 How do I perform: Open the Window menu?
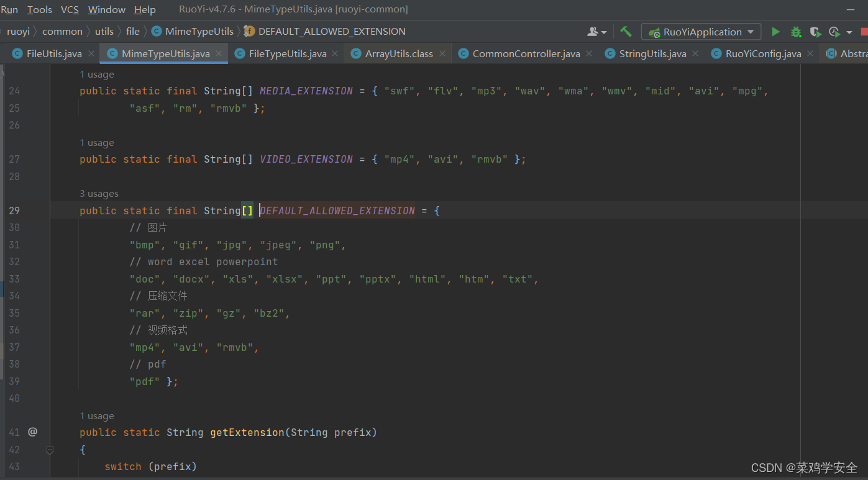[106, 9]
